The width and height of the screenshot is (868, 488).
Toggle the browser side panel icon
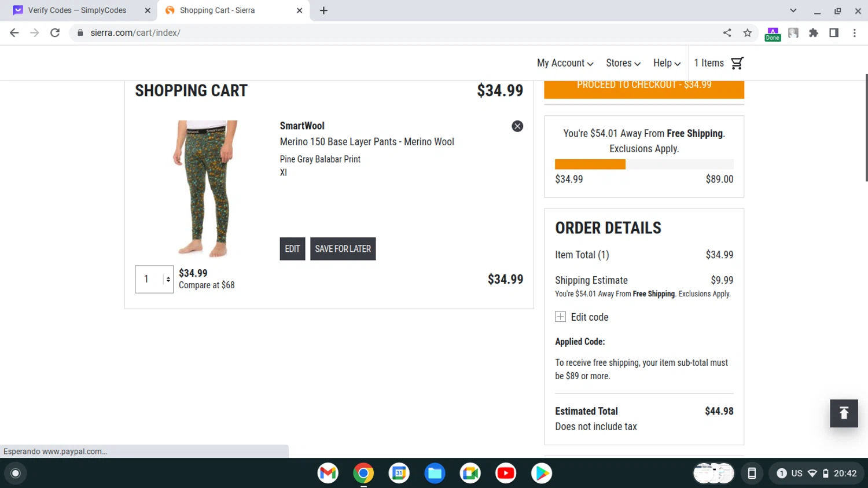834,33
